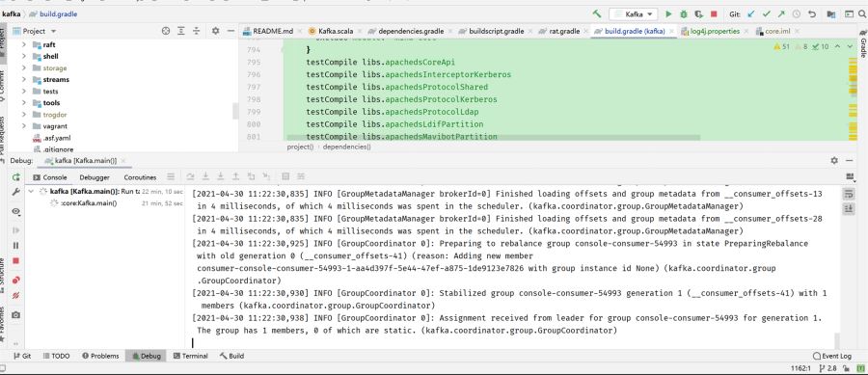
Task: Click the 51 warnings inspection indicator
Action: click(x=782, y=47)
